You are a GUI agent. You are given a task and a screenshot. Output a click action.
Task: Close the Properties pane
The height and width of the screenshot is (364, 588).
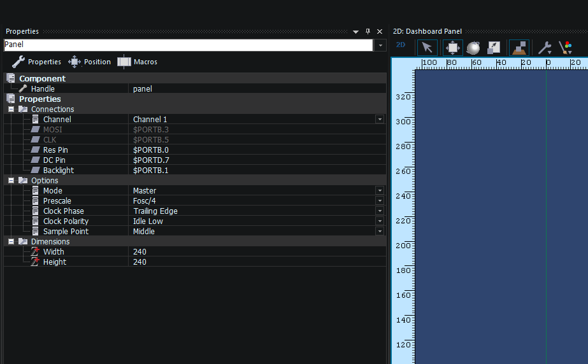click(x=380, y=31)
